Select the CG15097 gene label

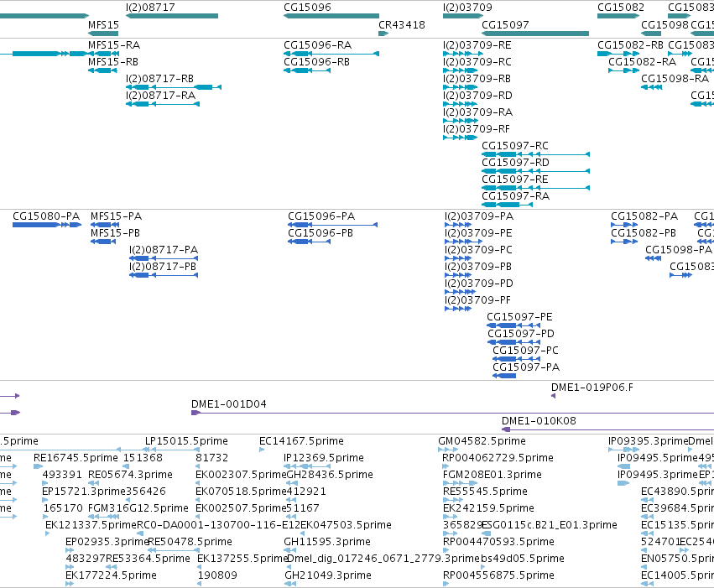pyautogui.click(x=505, y=25)
